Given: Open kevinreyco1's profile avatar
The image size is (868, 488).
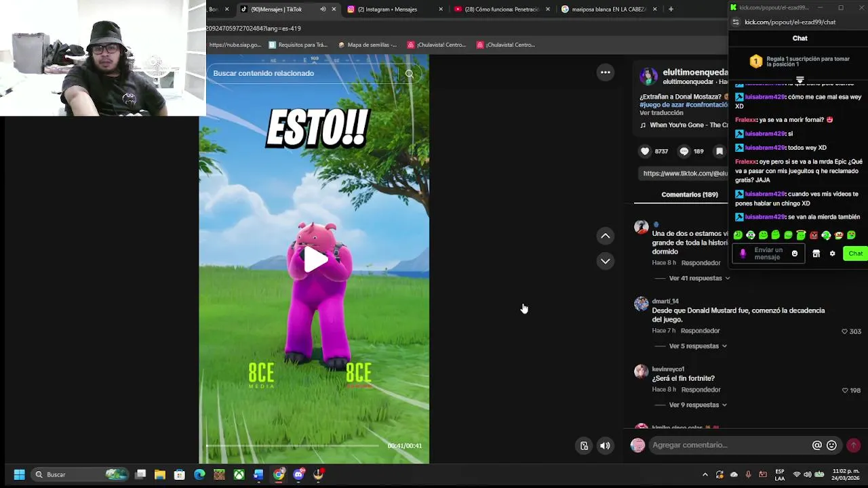Looking at the screenshot, I should point(642,371).
